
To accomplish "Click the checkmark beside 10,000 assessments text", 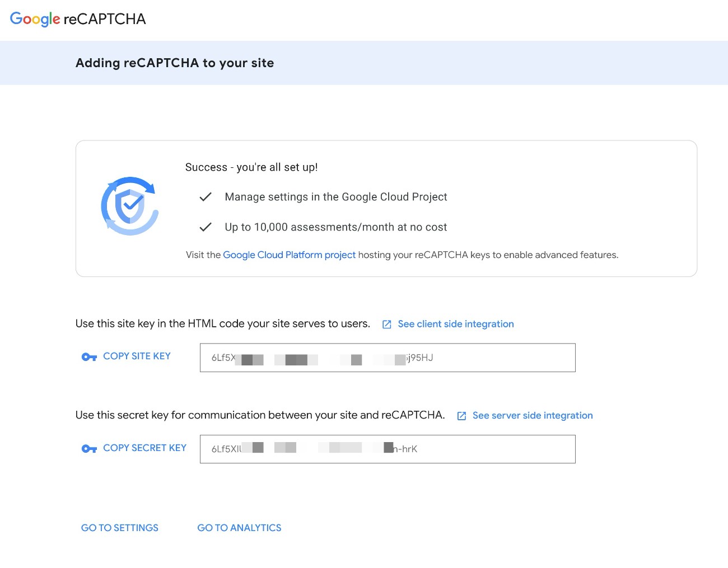I will 206,227.
